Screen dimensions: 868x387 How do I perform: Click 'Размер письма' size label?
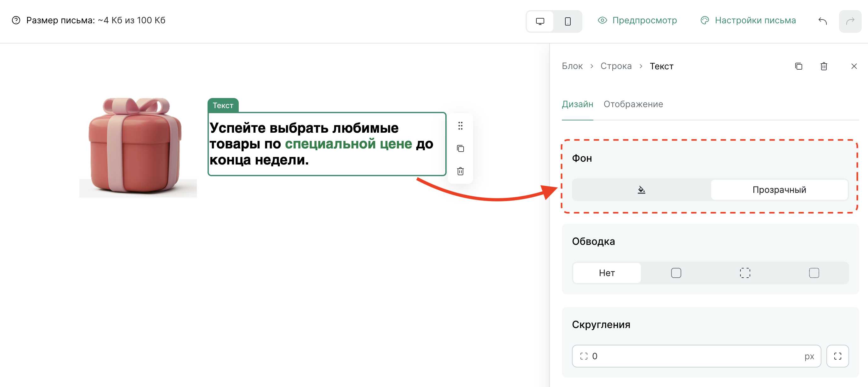pyautogui.click(x=96, y=20)
